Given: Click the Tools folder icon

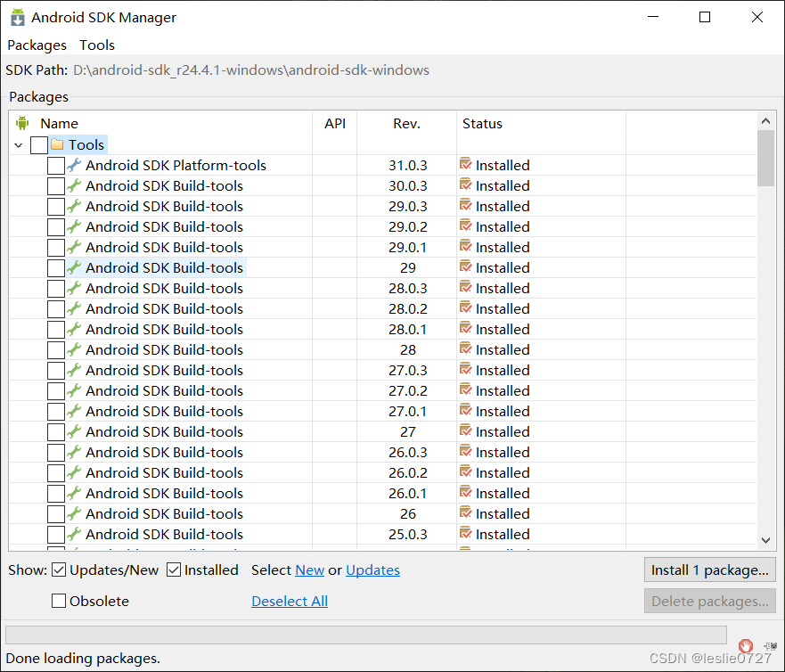Looking at the screenshot, I should [x=57, y=144].
